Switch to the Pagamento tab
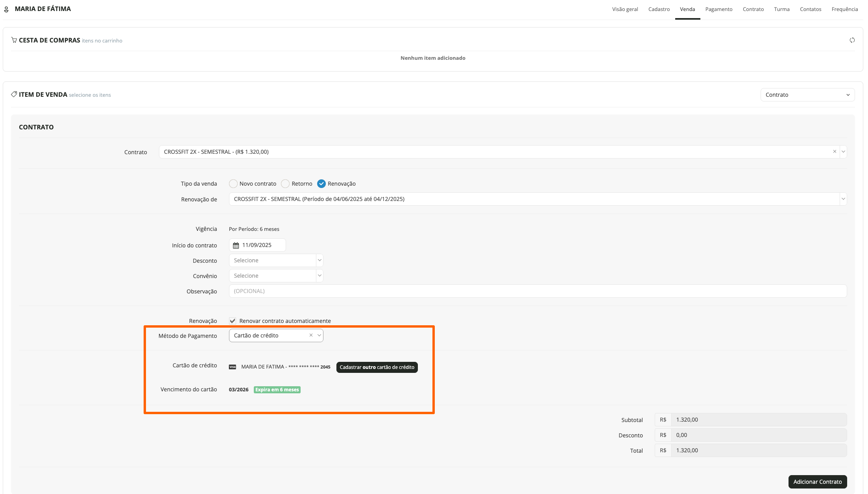The height and width of the screenshot is (494, 868). (x=718, y=9)
